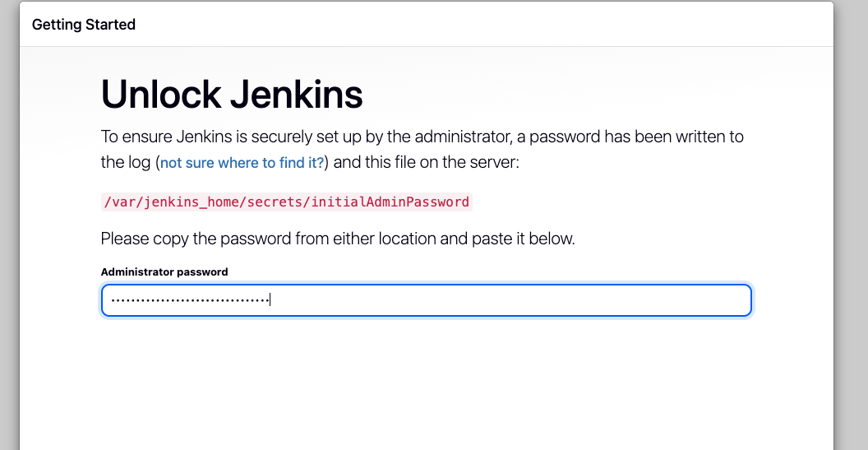Click the 'Please copy the password' instruction text

coord(338,239)
